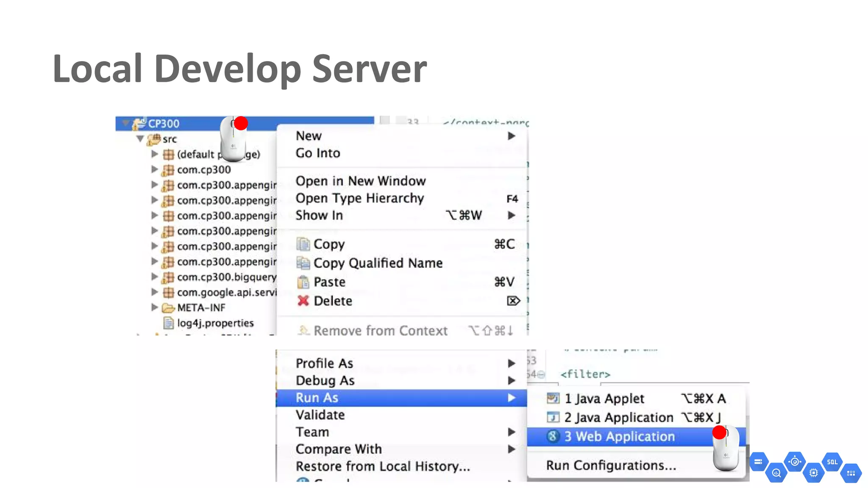Collapse the src folder node
The height and width of the screenshot is (488, 868).
point(140,139)
